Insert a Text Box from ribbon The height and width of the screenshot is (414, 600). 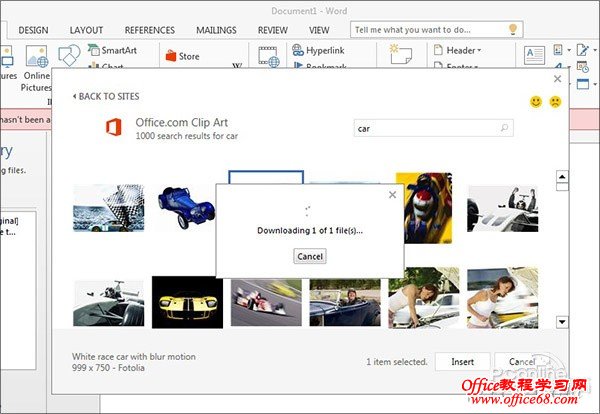click(x=534, y=56)
